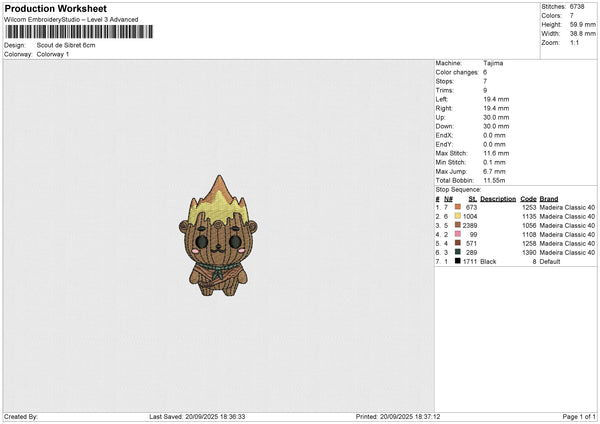Click the thread code "1135"
Screen dimensions: 600x424
[529, 217]
